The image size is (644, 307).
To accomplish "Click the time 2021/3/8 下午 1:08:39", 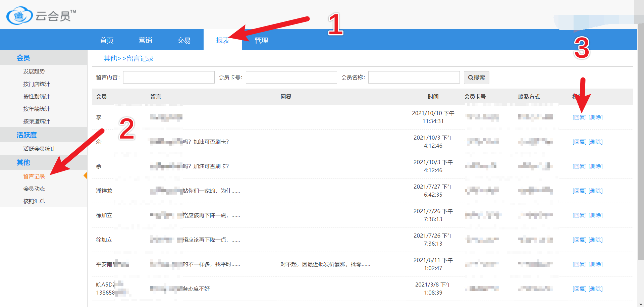I will pos(433,289).
